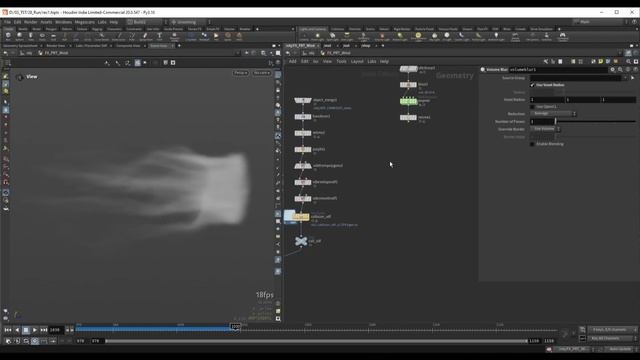Open the network editor Tools menu
The height and width of the screenshot is (360, 640).
click(x=341, y=61)
